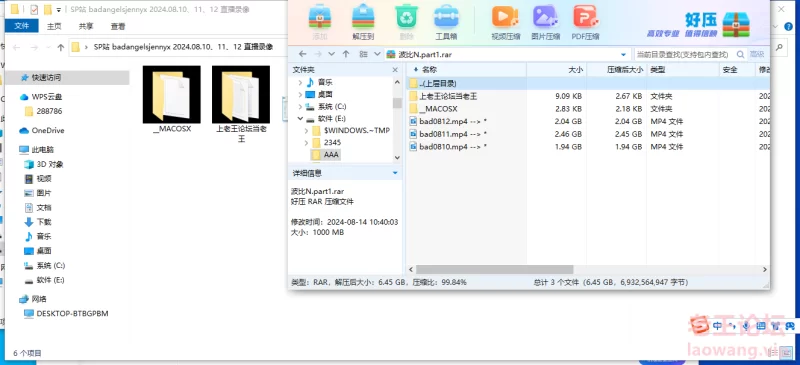Click the scroll-right arrow of the 好压 file list
Viewport: 800px width, 365px height.
coord(765,269)
